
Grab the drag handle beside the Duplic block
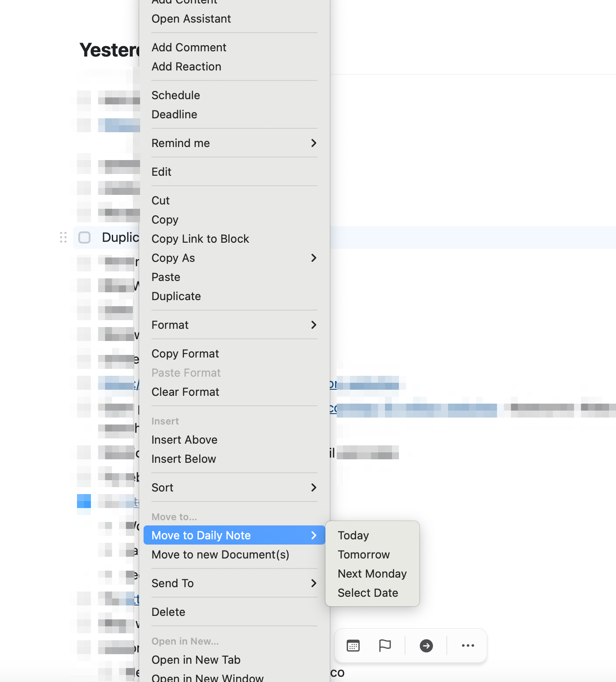click(64, 237)
